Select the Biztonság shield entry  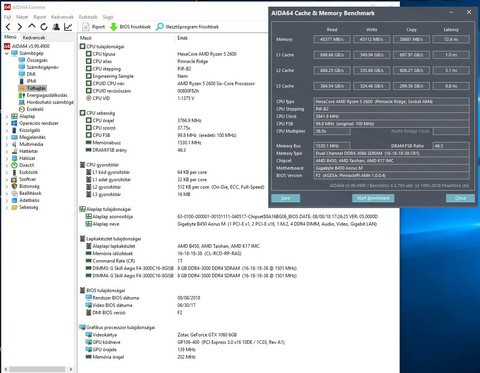(25, 186)
